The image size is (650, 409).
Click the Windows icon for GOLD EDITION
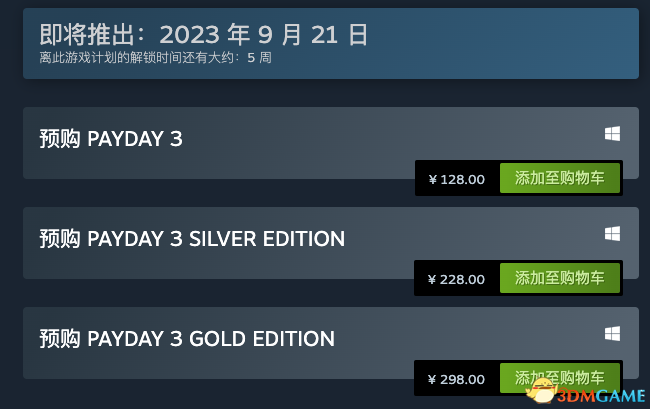(613, 333)
